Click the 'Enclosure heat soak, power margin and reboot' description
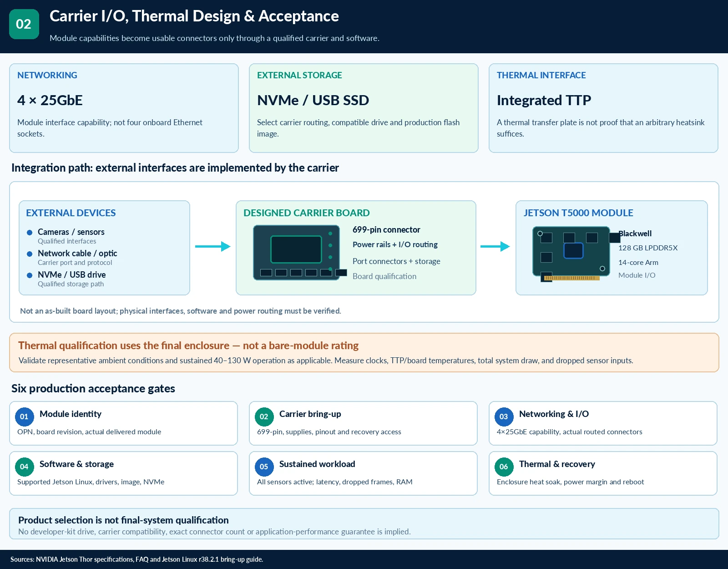Image resolution: width=728 pixels, height=569 pixels. tap(571, 482)
